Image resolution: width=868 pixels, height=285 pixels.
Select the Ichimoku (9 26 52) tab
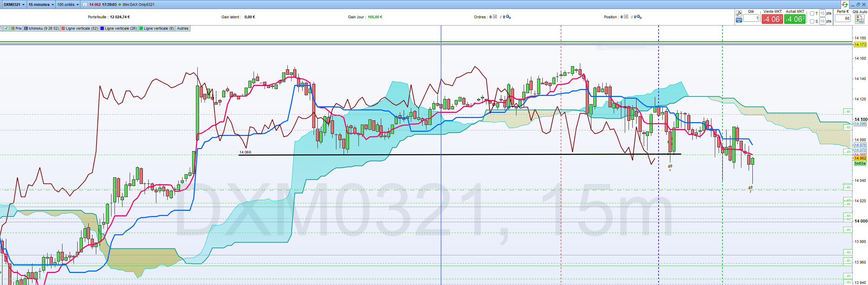42,28
